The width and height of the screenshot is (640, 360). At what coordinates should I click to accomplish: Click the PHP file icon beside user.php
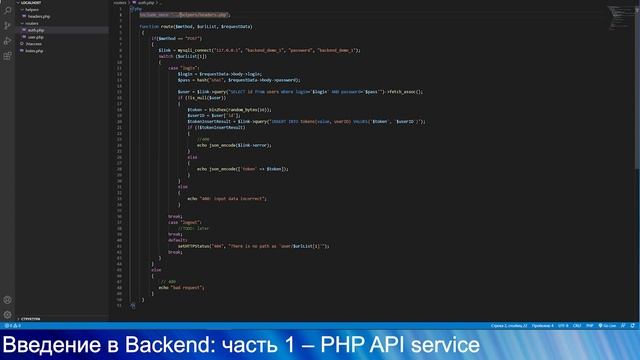pos(24,37)
